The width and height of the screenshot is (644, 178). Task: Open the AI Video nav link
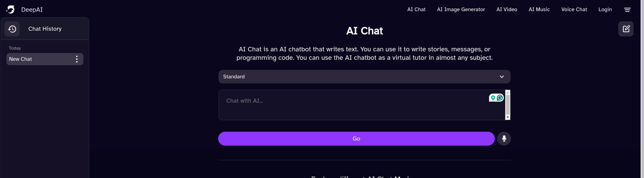(x=507, y=9)
